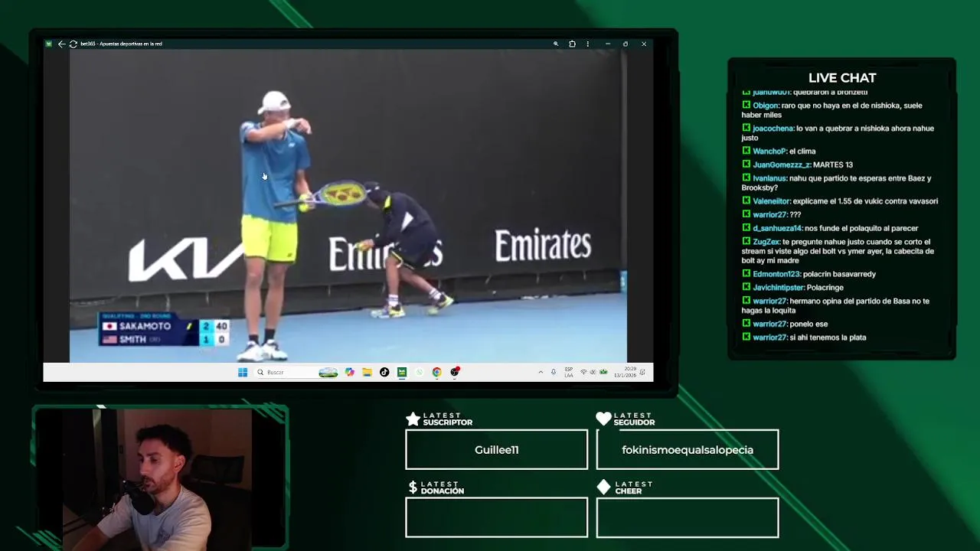Click the heart icon of Latest Seguidor
This screenshot has height=551, width=980.
pos(603,419)
